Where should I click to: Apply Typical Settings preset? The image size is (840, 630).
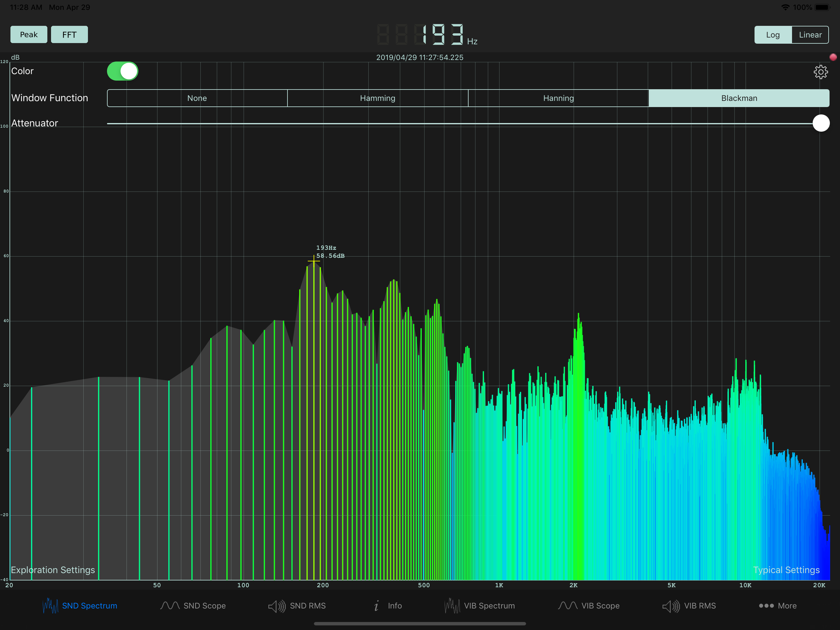(x=786, y=570)
